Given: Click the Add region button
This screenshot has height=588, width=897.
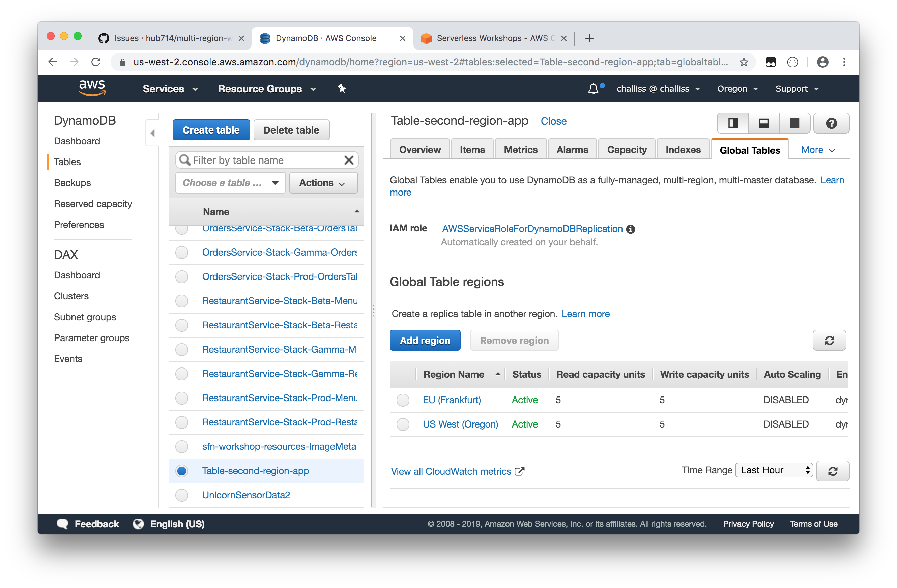Looking at the screenshot, I should pyautogui.click(x=425, y=341).
